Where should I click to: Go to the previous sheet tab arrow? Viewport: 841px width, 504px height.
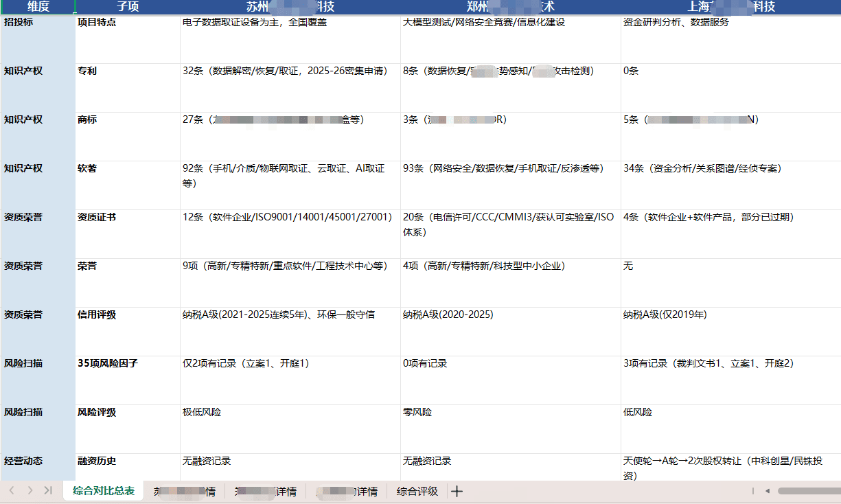pyautogui.click(x=12, y=490)
